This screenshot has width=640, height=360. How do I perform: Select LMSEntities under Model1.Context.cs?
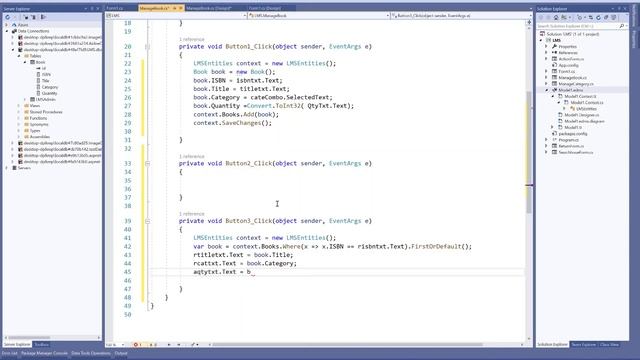coord(586,109)
